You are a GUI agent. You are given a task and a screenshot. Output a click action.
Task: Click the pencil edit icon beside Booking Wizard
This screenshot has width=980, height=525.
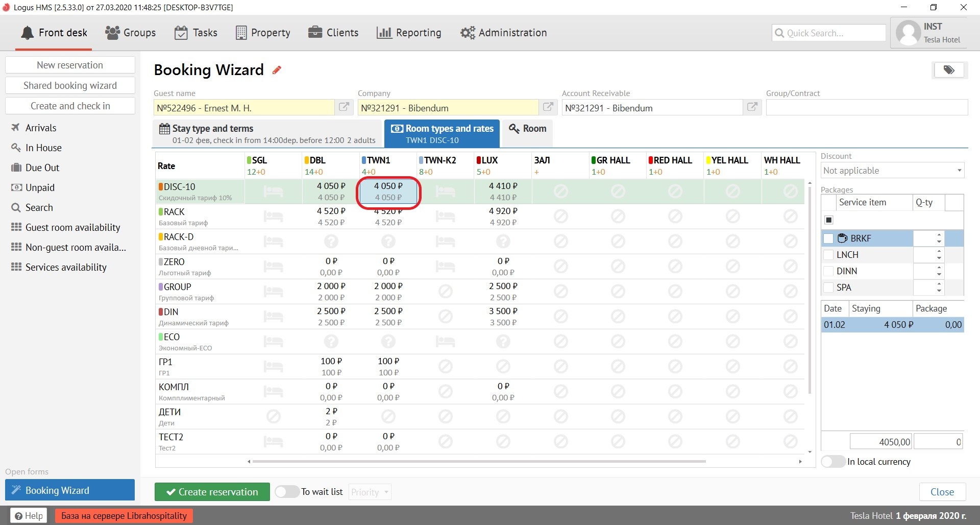pyautogui.click(x=277, y=70)
